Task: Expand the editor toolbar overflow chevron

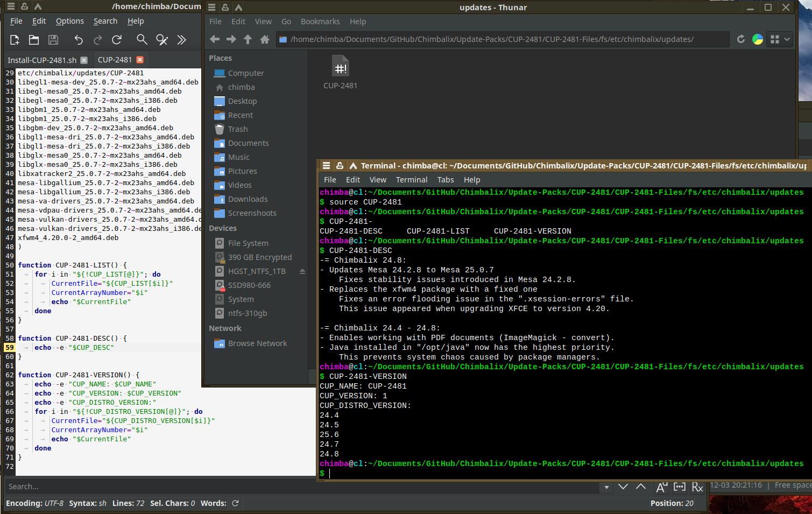Action: 182,40
